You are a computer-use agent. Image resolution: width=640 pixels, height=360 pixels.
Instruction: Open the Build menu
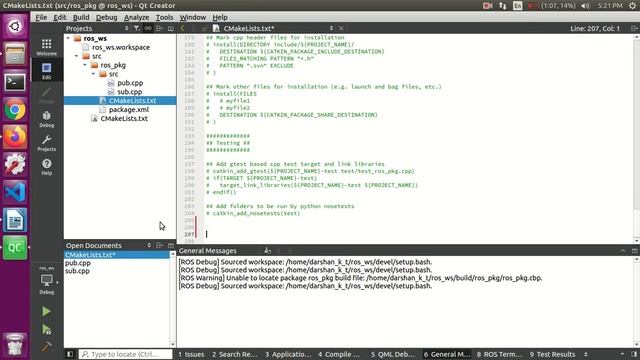point(81,17)
